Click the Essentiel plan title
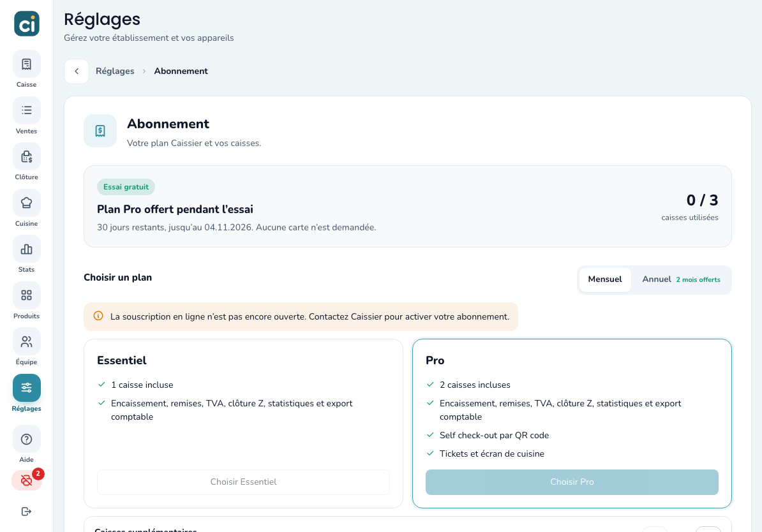The image size is (762, 532). tap(121, 360)
